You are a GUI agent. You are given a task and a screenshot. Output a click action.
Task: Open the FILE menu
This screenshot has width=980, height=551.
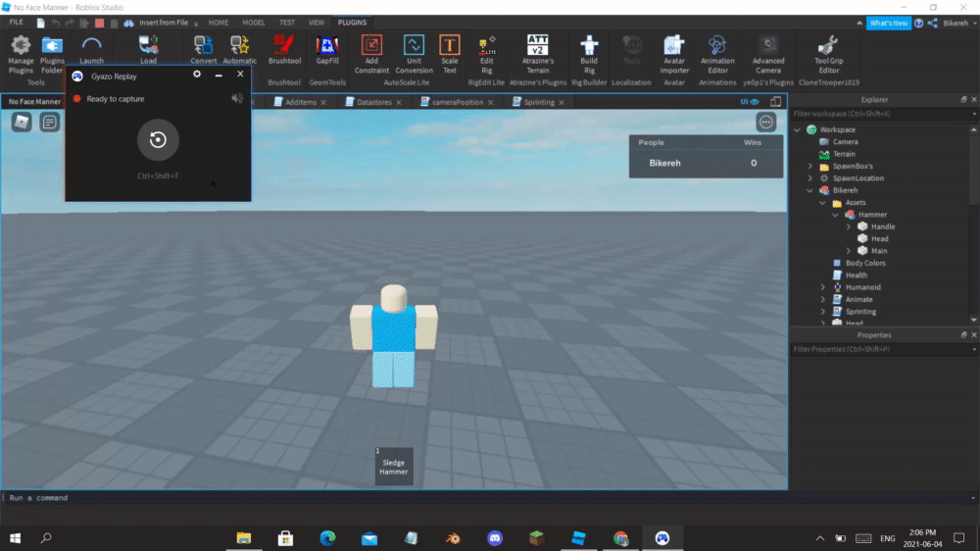click(17, 23)
